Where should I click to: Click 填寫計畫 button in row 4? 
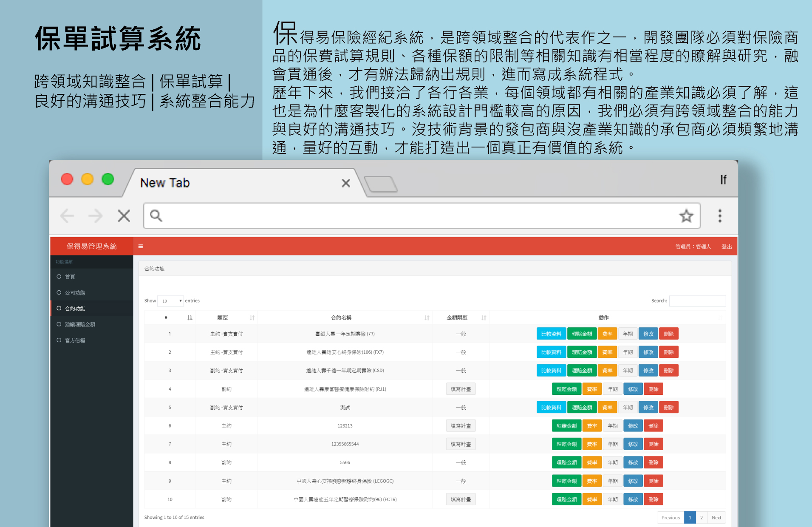[461, 389]
